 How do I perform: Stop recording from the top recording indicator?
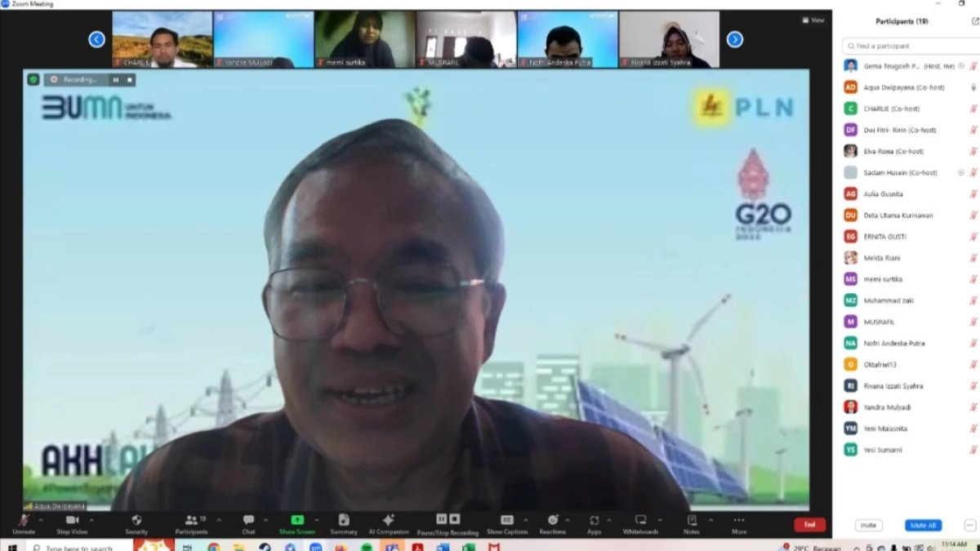pyautogui.click(x=129, y=80)
